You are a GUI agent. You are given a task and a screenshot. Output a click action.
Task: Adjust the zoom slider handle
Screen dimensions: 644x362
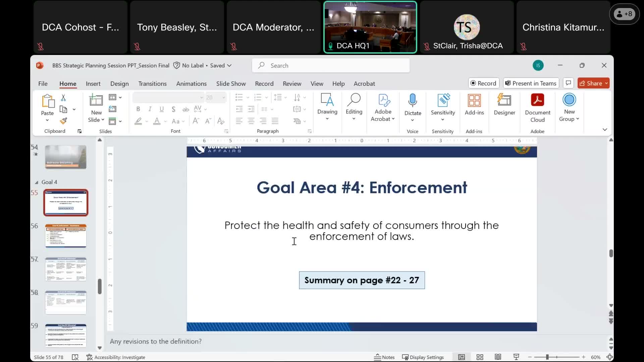(x=547, y=357)
